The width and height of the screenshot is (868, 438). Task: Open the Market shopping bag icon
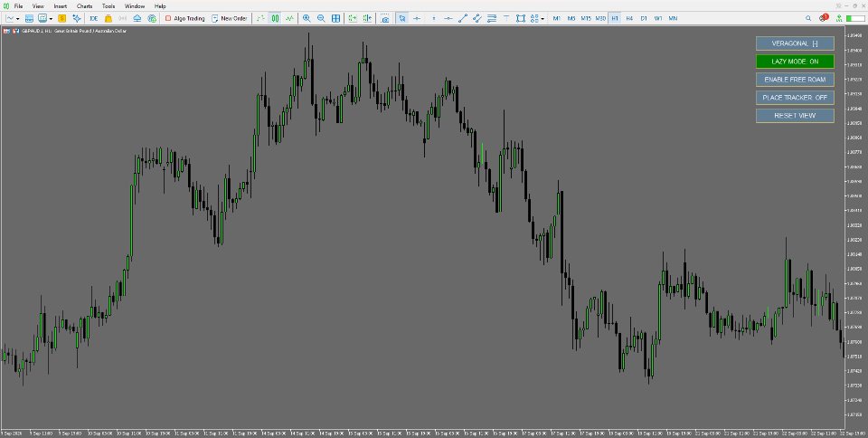(108, 18)
